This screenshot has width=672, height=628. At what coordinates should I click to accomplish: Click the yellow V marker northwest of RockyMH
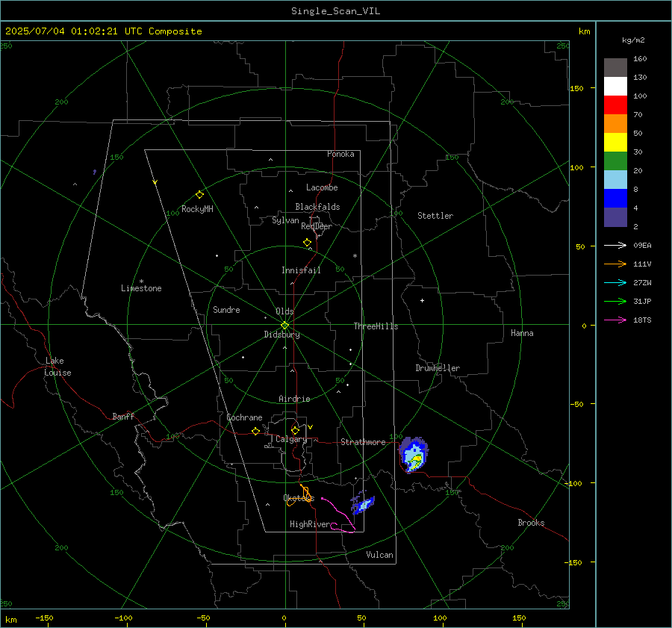point(155,182)
